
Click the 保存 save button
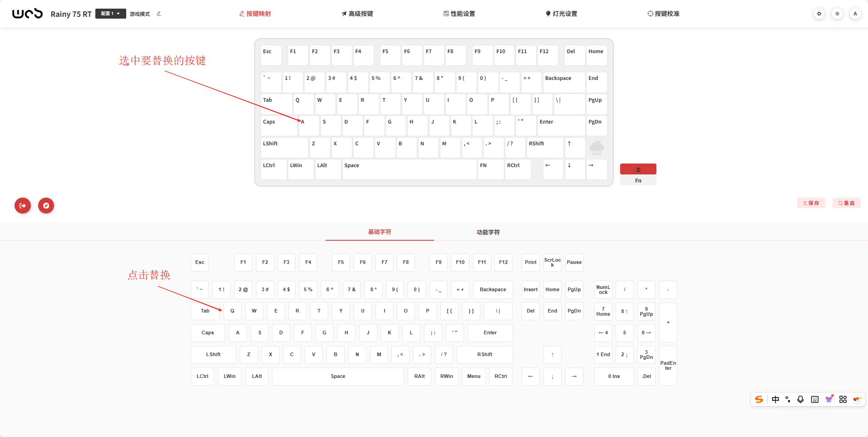(x=811, y=203)
